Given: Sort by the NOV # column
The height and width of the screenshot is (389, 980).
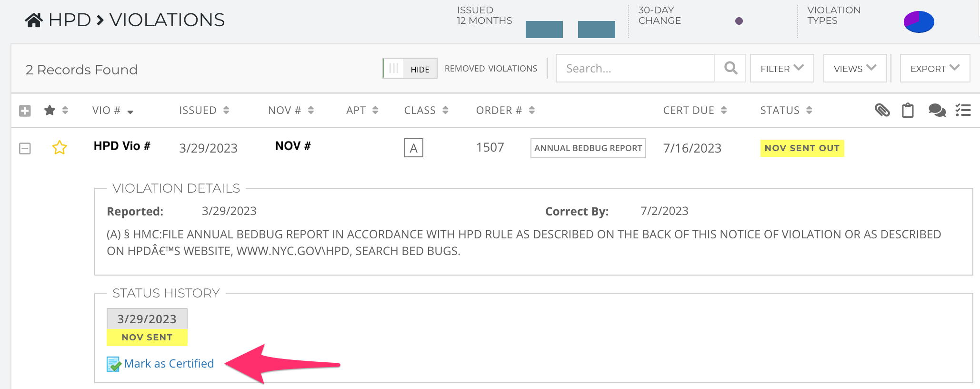Looking at the screenshot, I should click(291, 110).
